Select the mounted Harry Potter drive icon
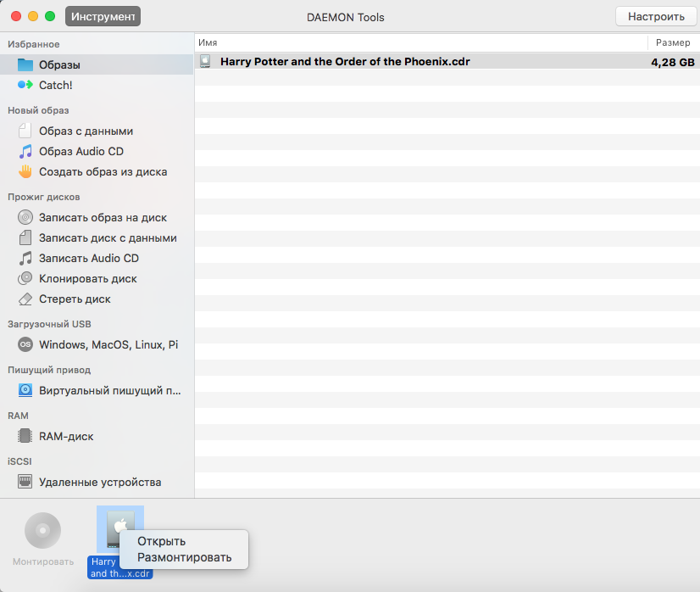This screenshot has height=592, width=700. point(120,528)
